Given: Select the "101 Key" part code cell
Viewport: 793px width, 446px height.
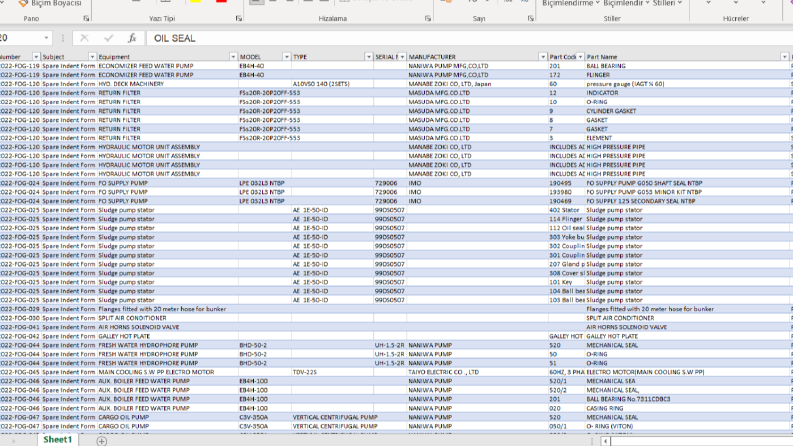Looking at the screenshot, I should 566,282.
